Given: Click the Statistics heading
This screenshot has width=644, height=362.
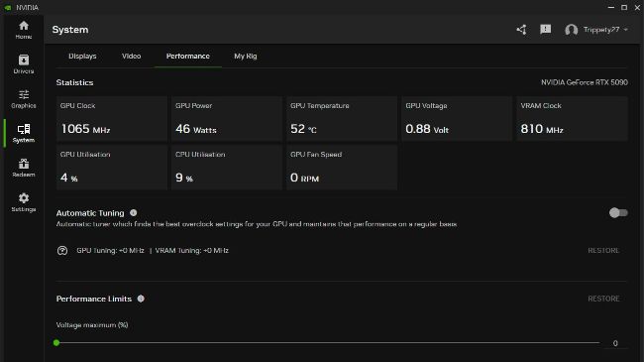Looking at the screenshot, I should pos(74,82).
